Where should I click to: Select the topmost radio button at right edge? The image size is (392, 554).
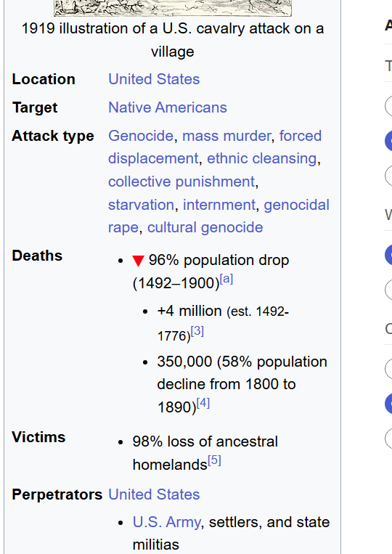tap(389, 105)
